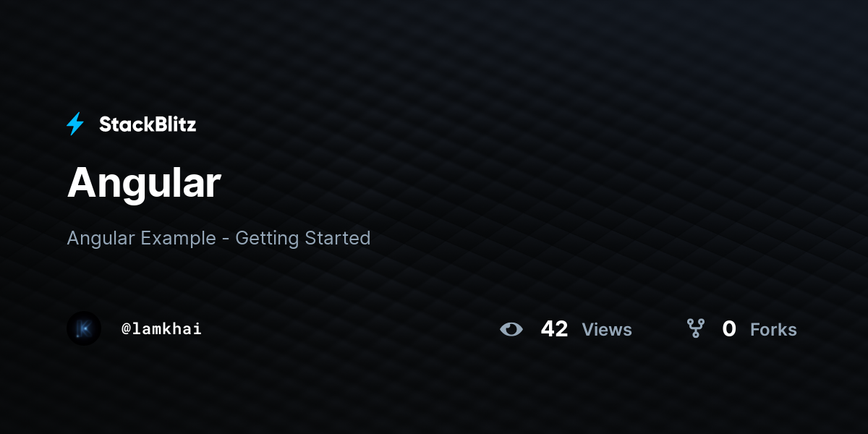868x434 pixels.
Task: Click the hyphen separator in the subtitle
Action: click(x=226, y=239)
